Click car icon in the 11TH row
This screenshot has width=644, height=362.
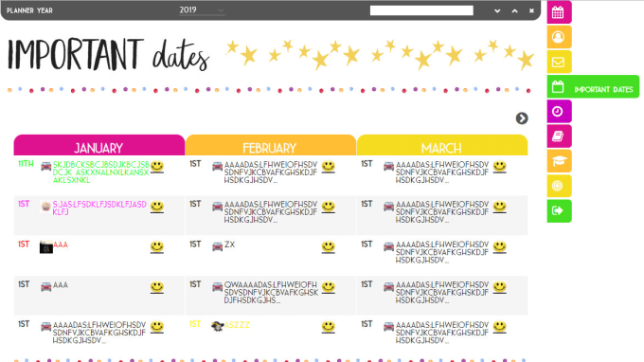(x=46, y=166)
